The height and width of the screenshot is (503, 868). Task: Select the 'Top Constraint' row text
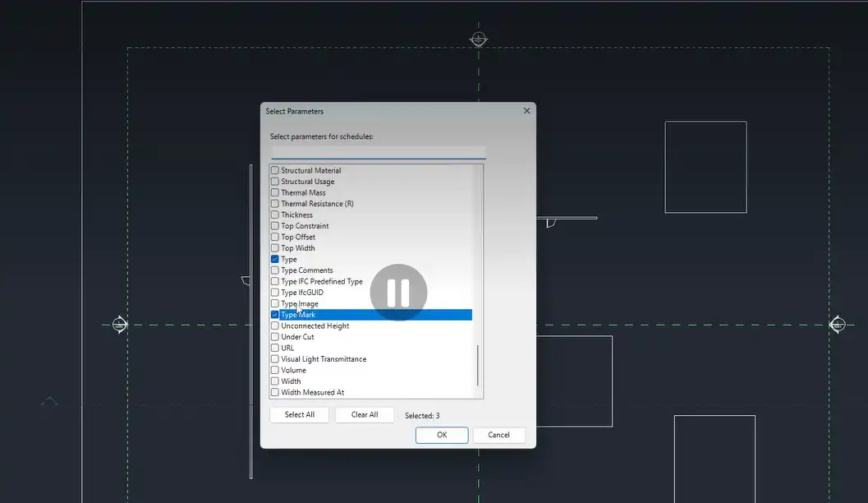coord(305,226)
